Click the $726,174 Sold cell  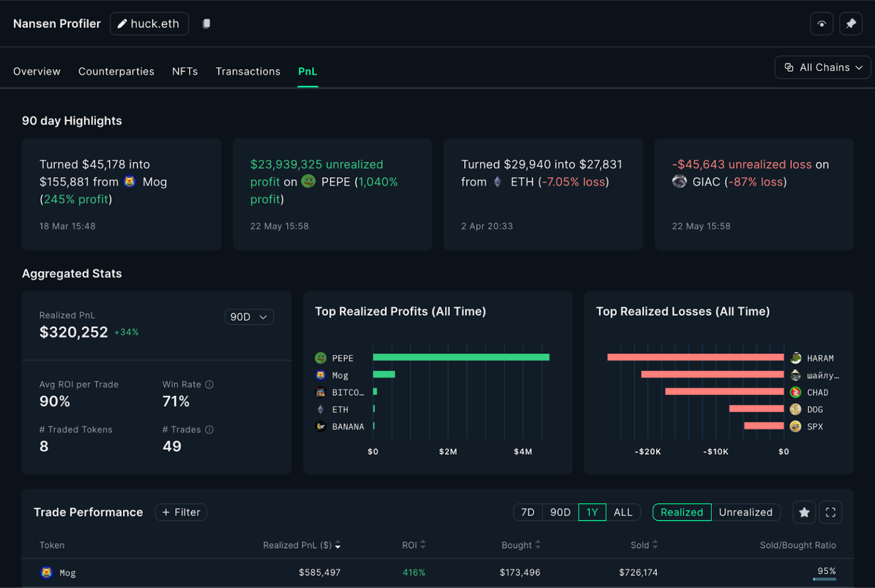click(x=639, y=573)
